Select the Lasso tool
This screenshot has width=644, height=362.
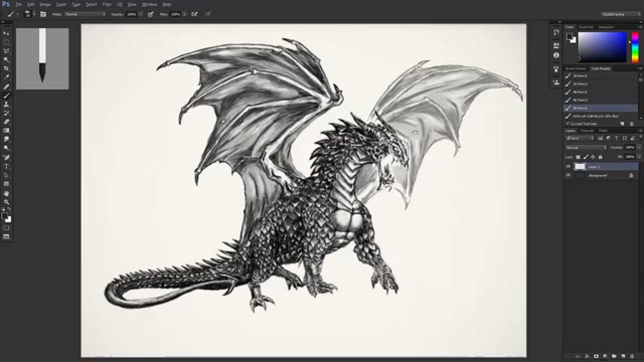coord(7,50)
